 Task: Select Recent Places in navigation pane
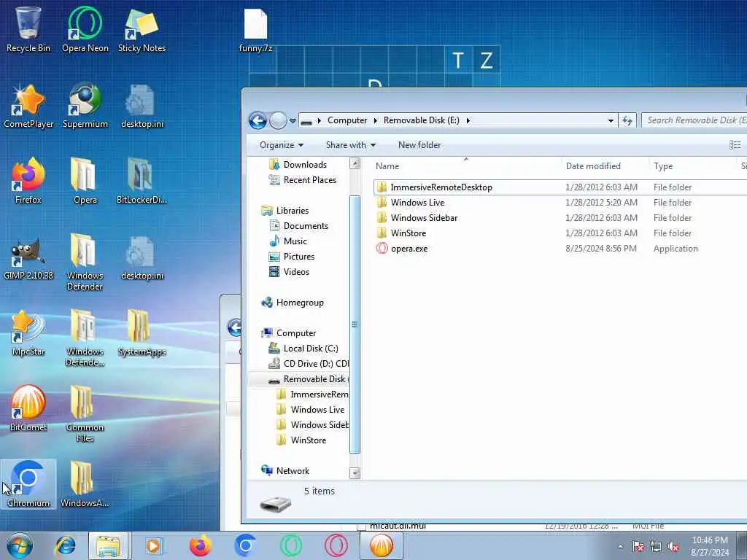(x=309, y=180)
